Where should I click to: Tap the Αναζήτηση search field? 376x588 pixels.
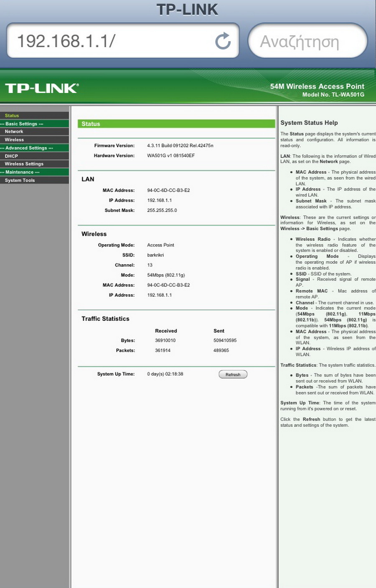click(307, 41)
